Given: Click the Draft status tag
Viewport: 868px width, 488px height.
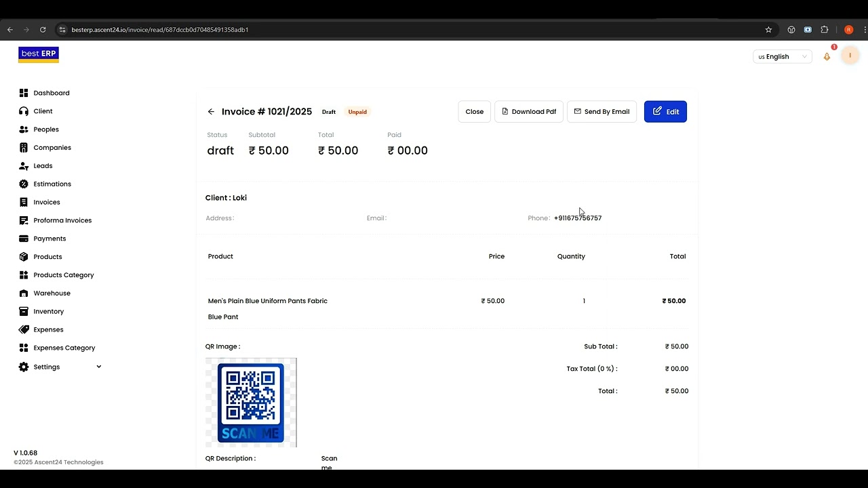Looking at the screenshot, I should click(x=329, y=112).
